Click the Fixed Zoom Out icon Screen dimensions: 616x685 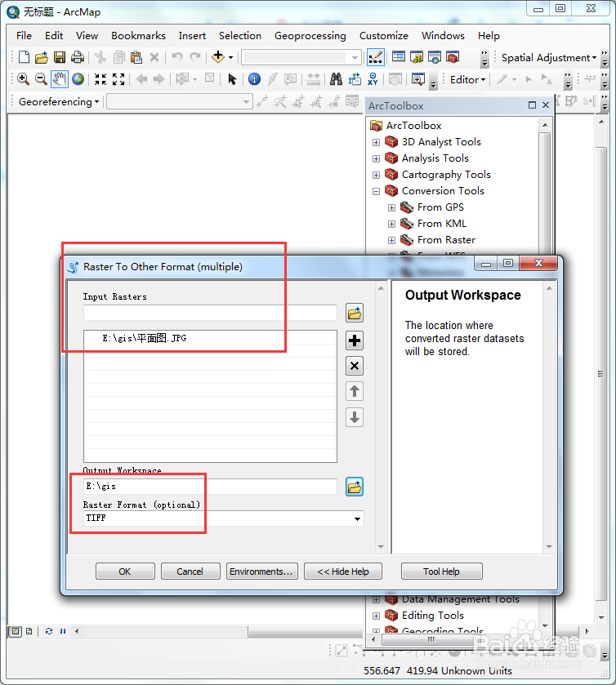pos(118,79)
